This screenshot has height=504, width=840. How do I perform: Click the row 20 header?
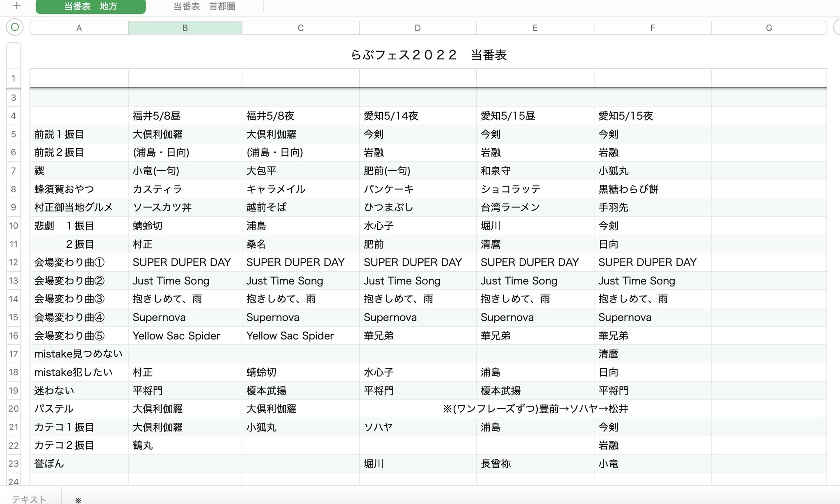tap(14, 409)
